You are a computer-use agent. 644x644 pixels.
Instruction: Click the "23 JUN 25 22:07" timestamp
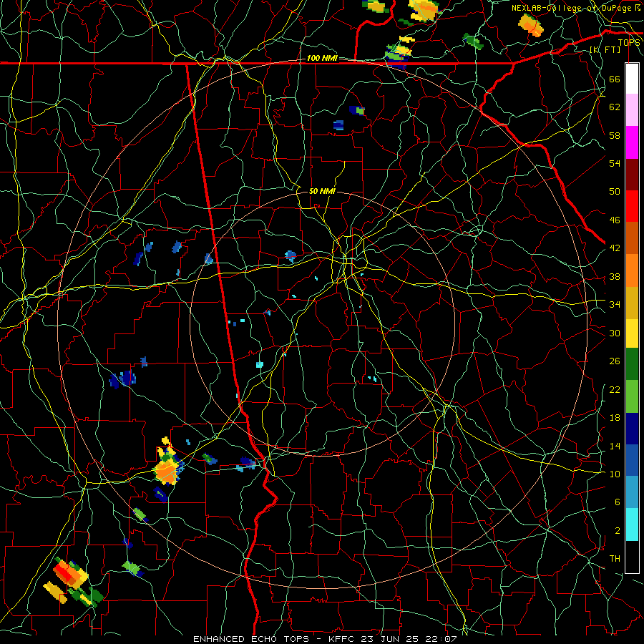click(x=409, y=639)
